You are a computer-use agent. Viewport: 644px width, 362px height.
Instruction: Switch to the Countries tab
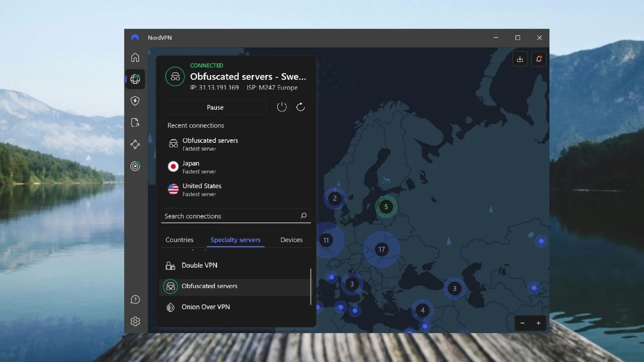[x=180, y=239]
